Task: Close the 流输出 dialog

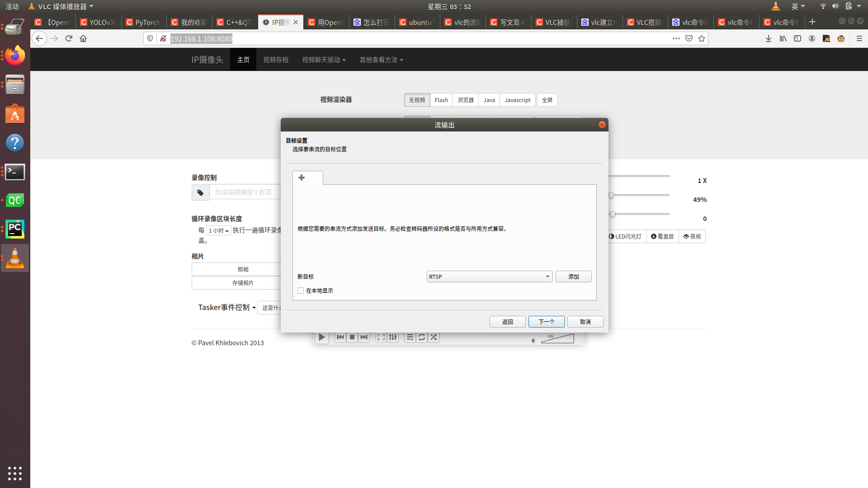Action: [x=602, y=125]
